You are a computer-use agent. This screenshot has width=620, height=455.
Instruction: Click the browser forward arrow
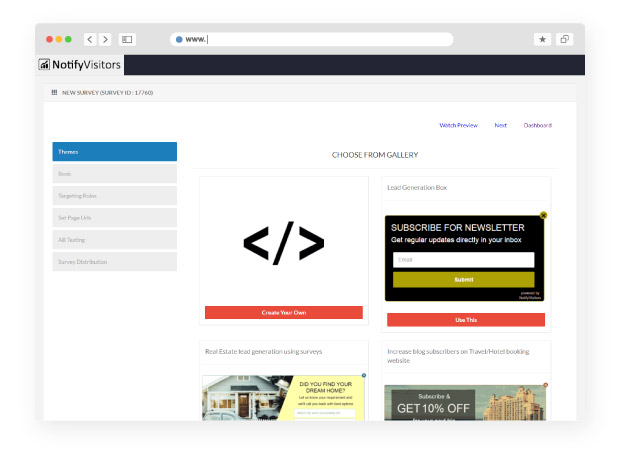105,39
